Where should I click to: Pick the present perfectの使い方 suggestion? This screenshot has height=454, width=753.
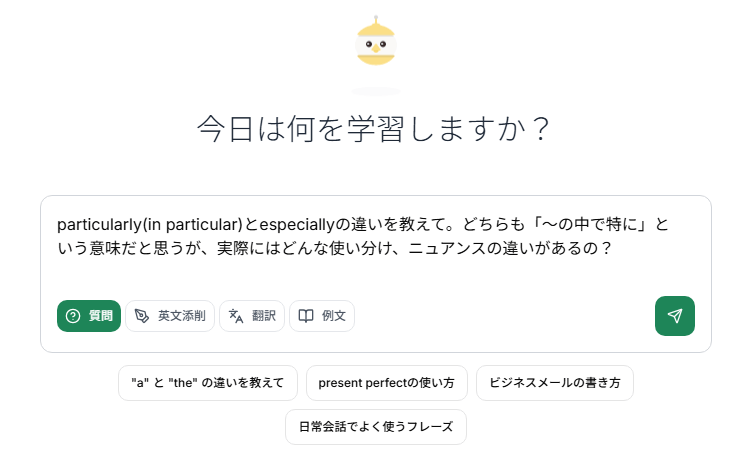click(x=387, y=383)
